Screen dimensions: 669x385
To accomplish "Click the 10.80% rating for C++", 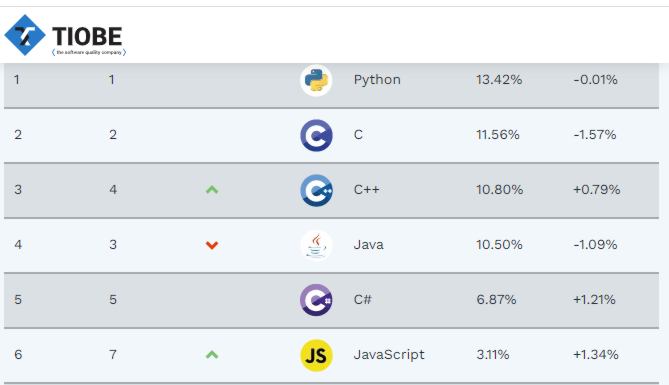I will 500,189.
